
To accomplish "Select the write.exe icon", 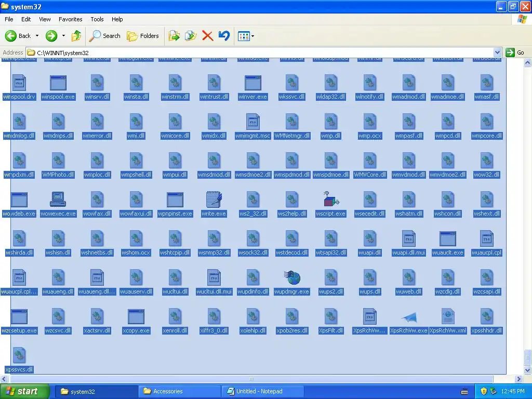I will point(214,199).
